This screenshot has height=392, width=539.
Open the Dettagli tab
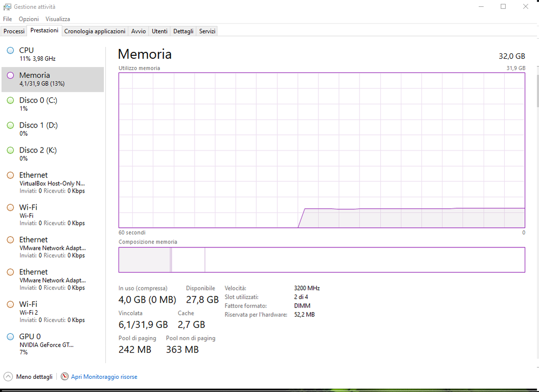pyautogui.click(x=183, y=31)
